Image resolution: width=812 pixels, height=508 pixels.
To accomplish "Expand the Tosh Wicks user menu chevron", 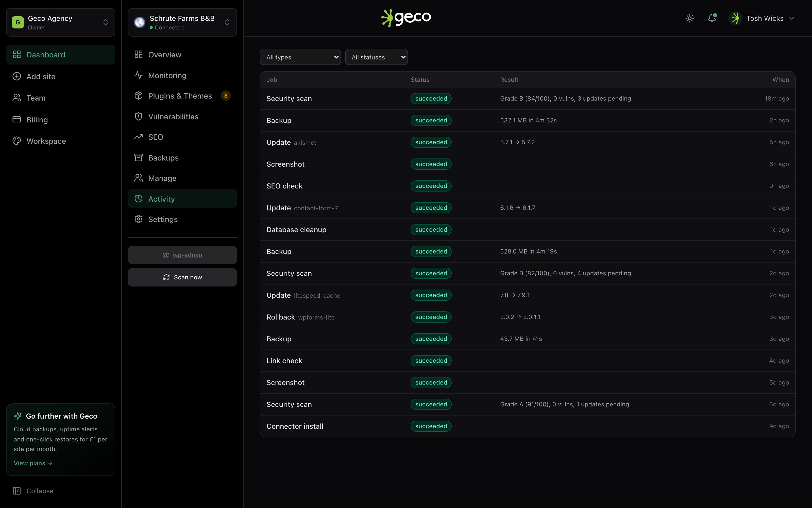I will [792, 19].
